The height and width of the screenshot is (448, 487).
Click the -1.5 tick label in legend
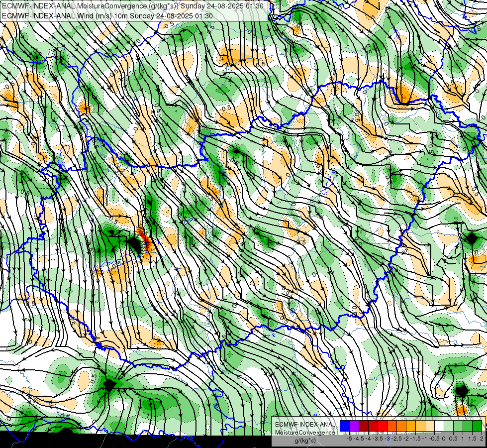pos(415,439)
